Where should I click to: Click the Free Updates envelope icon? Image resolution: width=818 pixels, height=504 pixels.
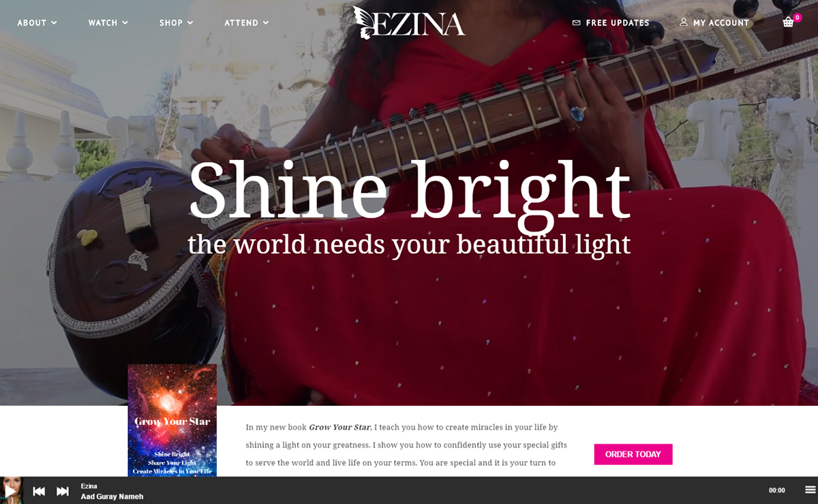pyautogui.click(x=577, y=22)
